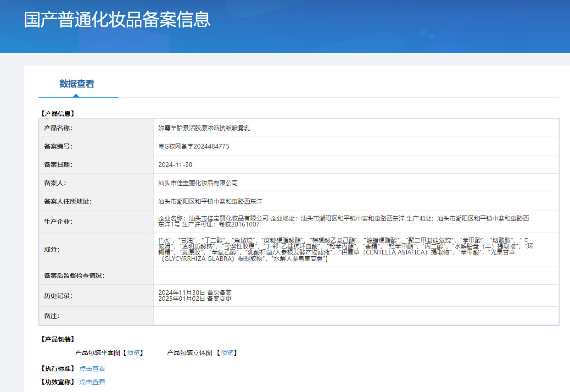Click 点击查看 next to 执行标准
Viewport: 570px width, 392px height.
coord(92,369)
